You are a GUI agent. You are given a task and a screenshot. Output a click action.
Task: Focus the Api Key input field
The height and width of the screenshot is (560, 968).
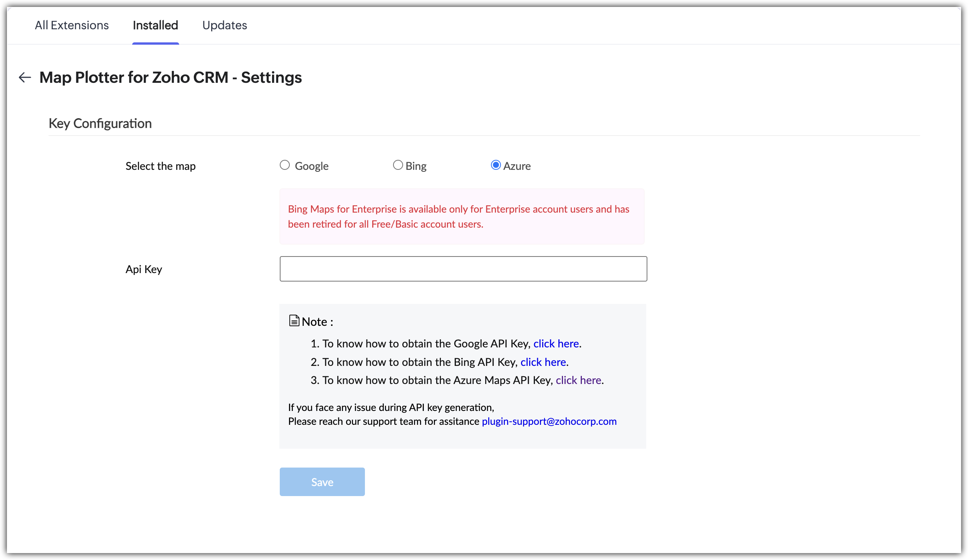(463, 269)
